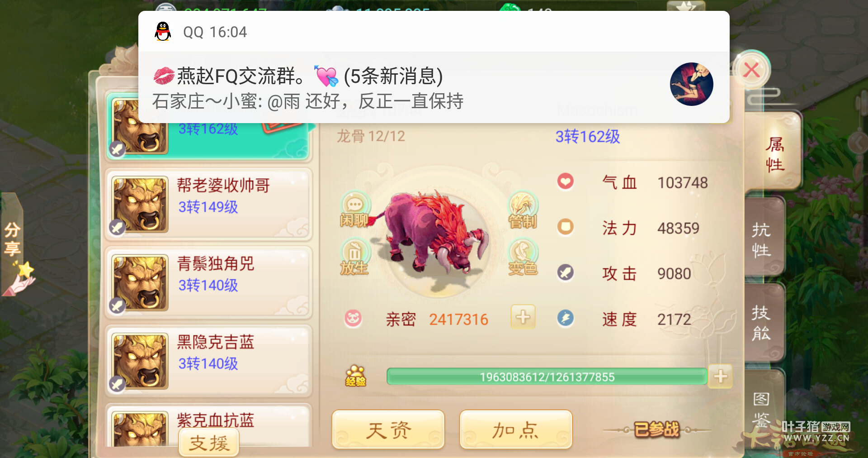Select pet 黑隐克吉蓝 in list
Viewport: 868px width, 458px height.
[208, 361]
